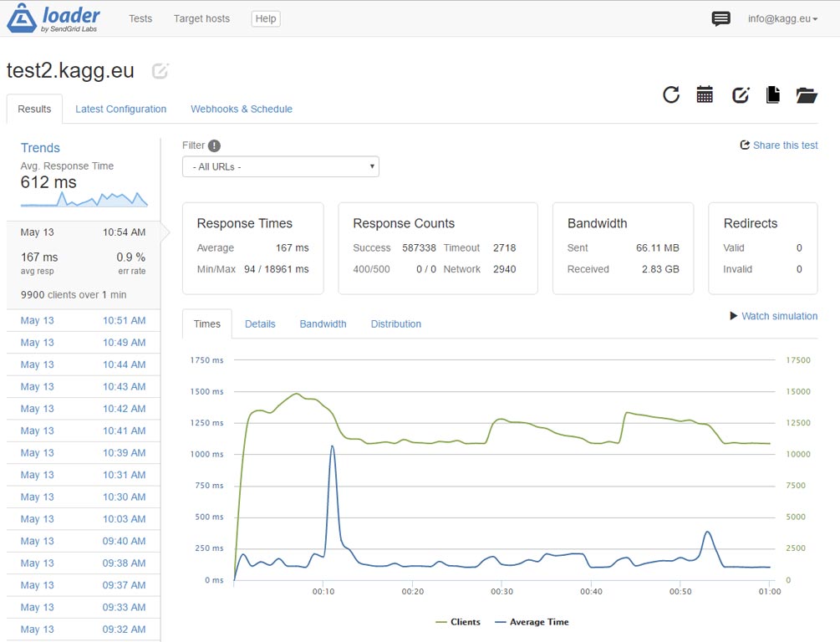Click the Help button
This screenshot has width=840, height=642.
(266, 18)
